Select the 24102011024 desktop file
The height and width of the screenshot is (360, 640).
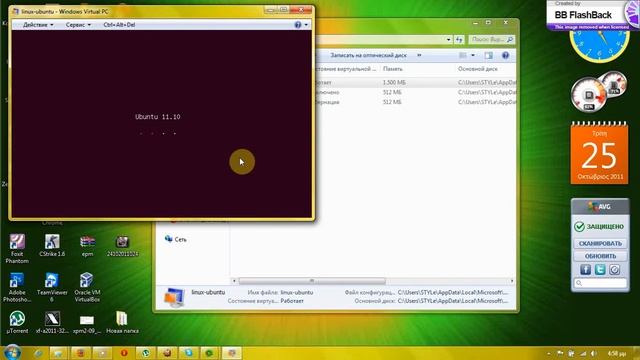coord(122,245)
